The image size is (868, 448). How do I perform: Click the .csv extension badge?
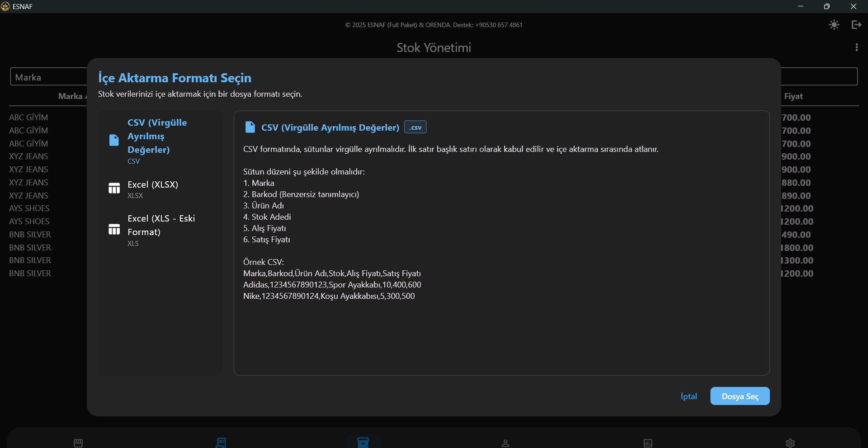(415, 127)
